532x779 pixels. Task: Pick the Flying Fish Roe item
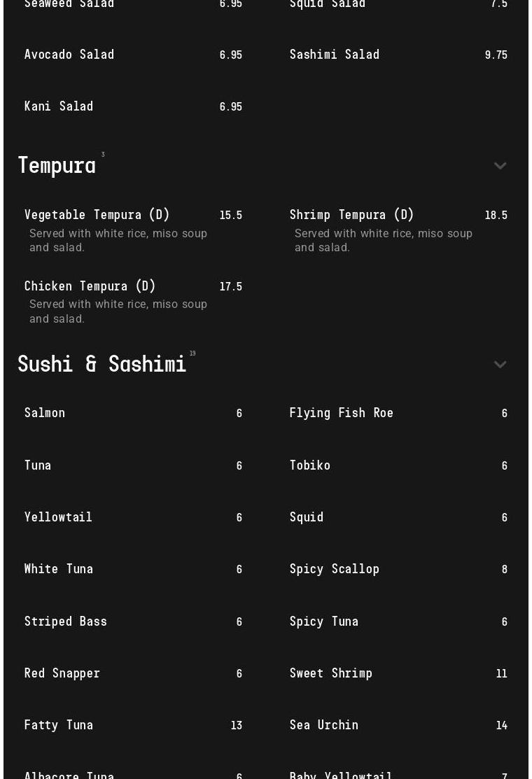point(342,413)
